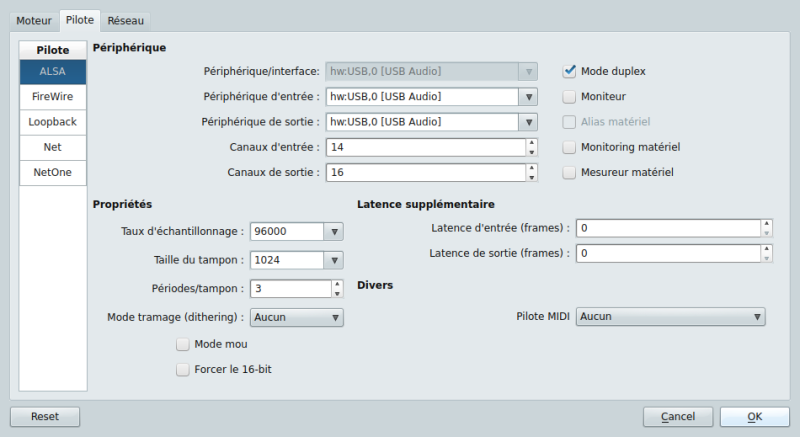Select the FireWire driver in list
The image size is (800, 437).
(52, 97)
